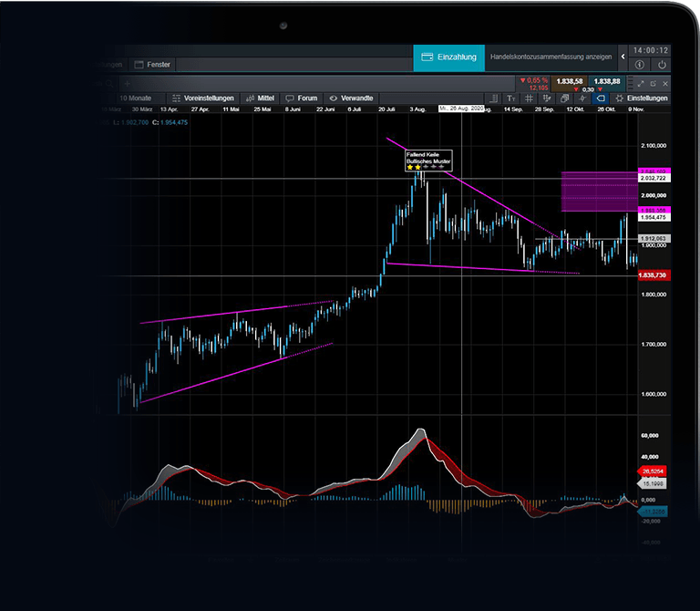
Task: Click the search magnifier icon
Action: 109,84
